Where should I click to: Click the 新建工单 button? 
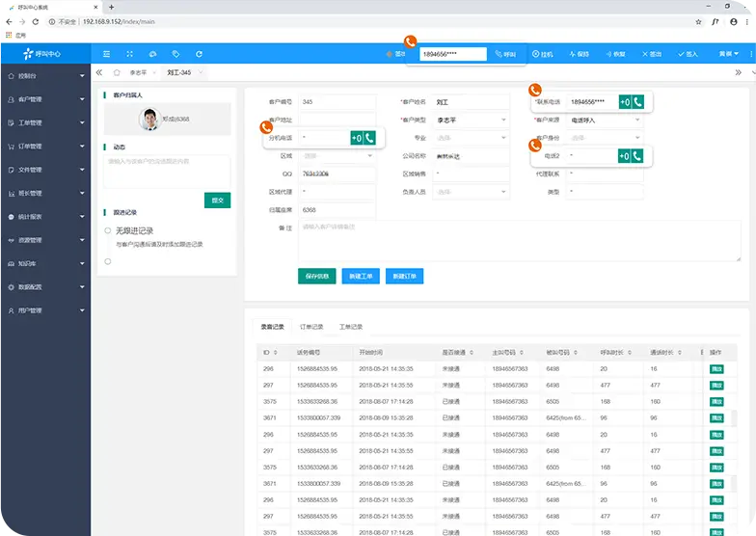point(361,276)
